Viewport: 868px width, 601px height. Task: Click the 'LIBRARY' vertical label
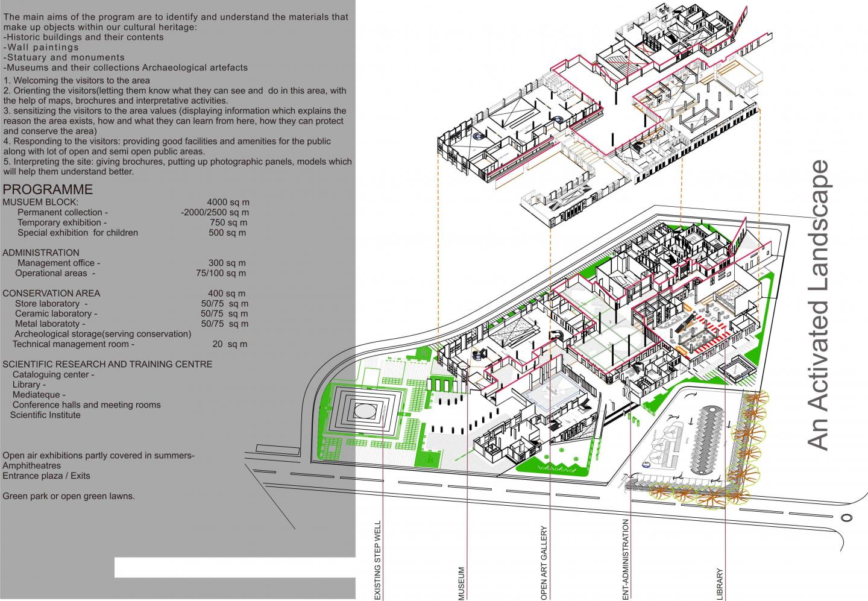pos(719,583)
